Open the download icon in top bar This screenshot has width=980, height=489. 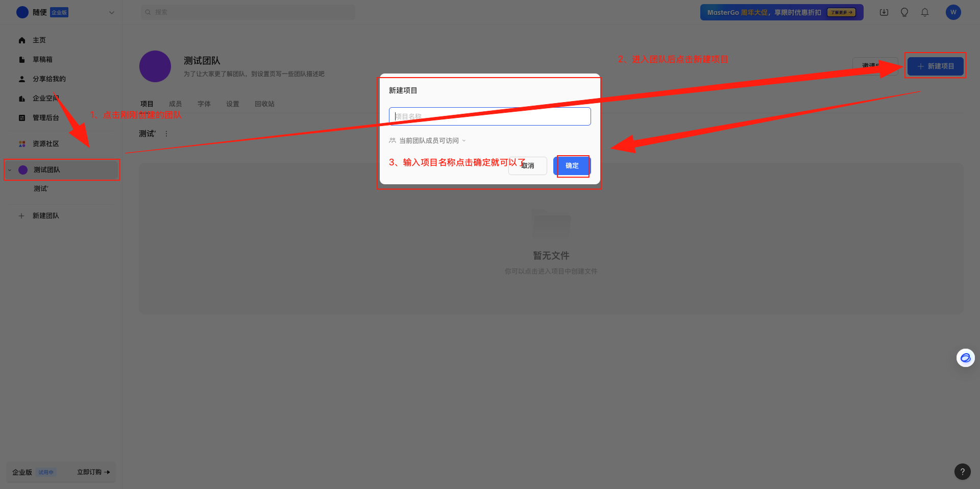pyautogui.click(x=884, y=12)
